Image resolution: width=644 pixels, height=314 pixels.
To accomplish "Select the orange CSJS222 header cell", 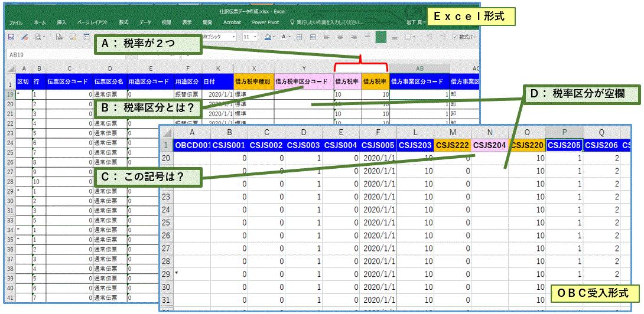I will click(453, 144).
